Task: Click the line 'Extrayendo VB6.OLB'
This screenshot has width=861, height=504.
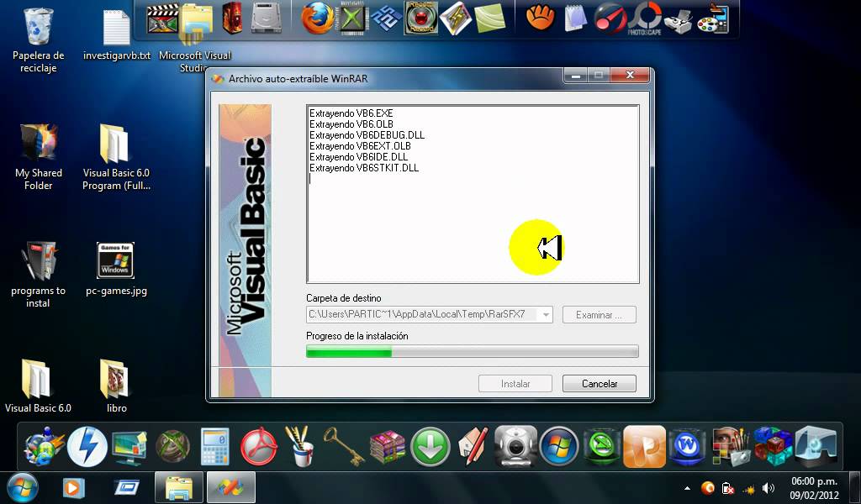Action: [351, 124]
